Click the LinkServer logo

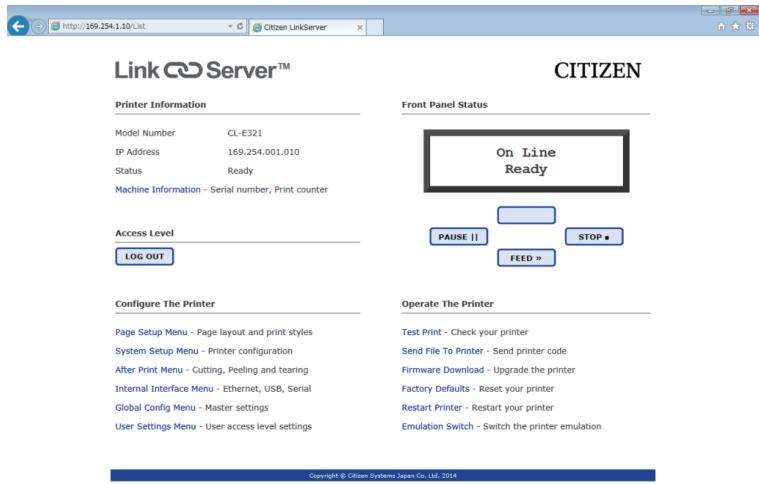click(202, 71)
